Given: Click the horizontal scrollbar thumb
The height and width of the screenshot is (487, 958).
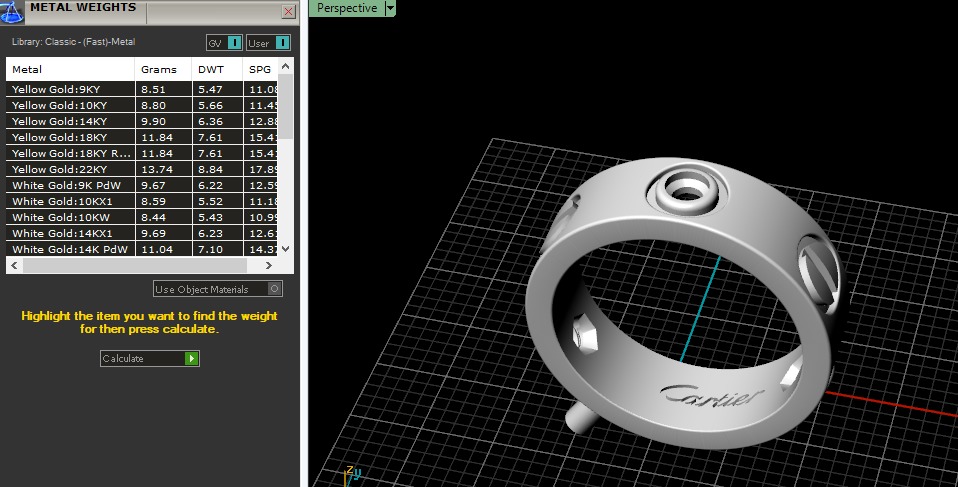Looking at the screenshot, I should tap(135, 265).
